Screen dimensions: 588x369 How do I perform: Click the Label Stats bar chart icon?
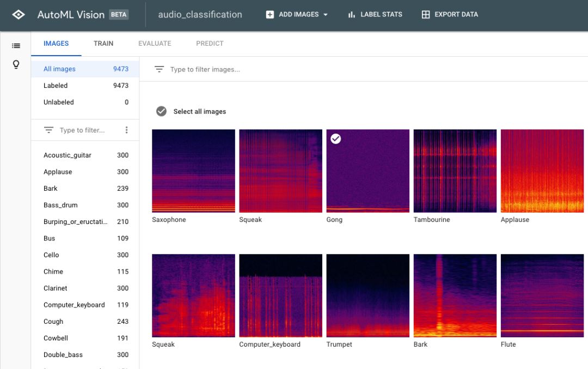(351, 15)
